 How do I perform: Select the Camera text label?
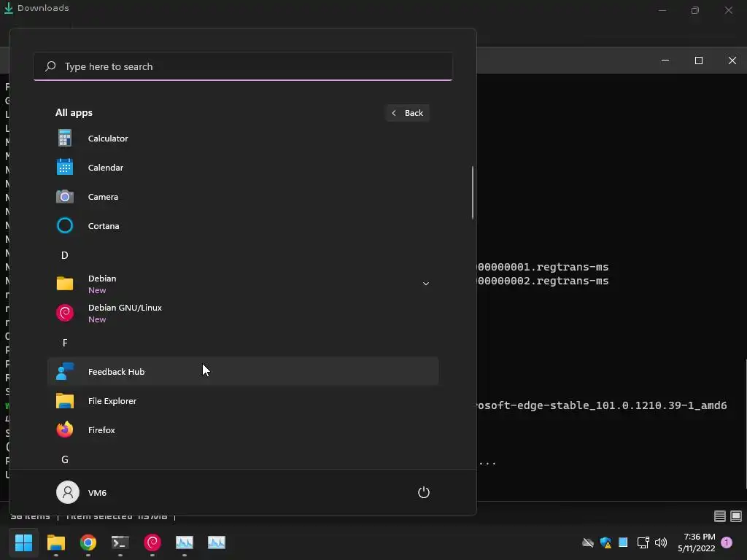pyautogui.click(x=103, y=197)
